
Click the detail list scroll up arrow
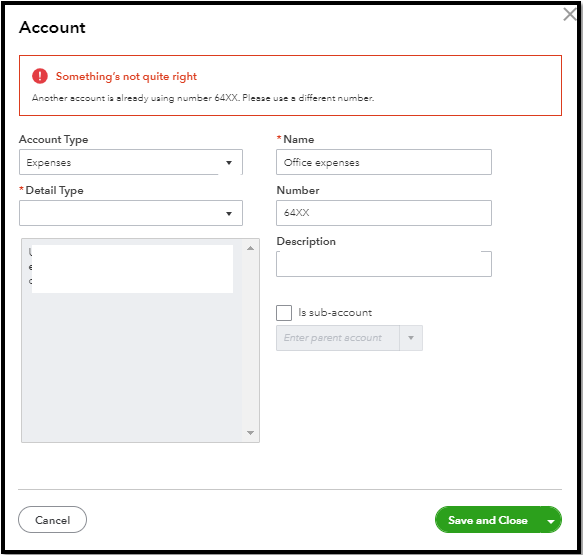(x=251, y=248)
